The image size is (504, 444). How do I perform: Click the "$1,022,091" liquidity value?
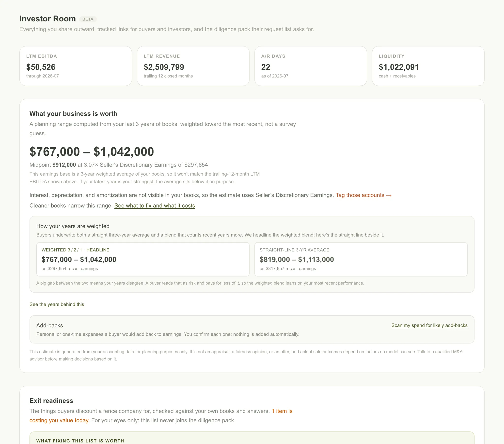point(399,67)
